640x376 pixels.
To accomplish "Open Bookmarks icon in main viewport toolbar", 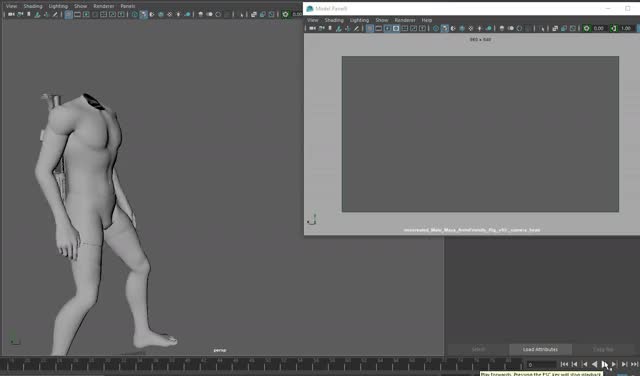I will click(x=29, y=14).
